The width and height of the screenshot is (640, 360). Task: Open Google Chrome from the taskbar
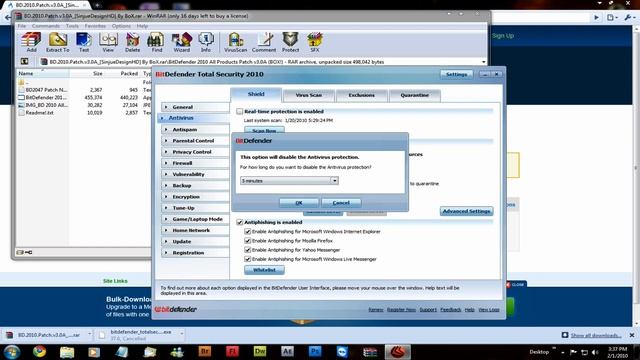coord(40,351)
